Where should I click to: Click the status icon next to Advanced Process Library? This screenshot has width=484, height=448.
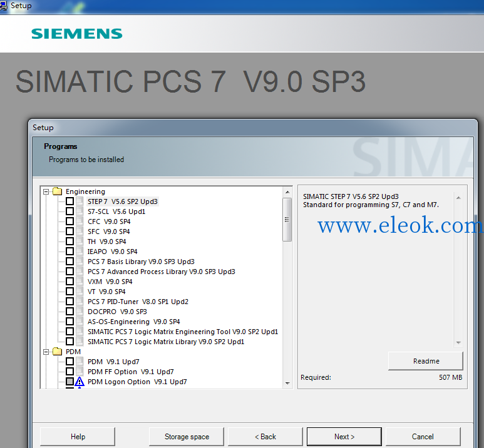click(80, 272)
